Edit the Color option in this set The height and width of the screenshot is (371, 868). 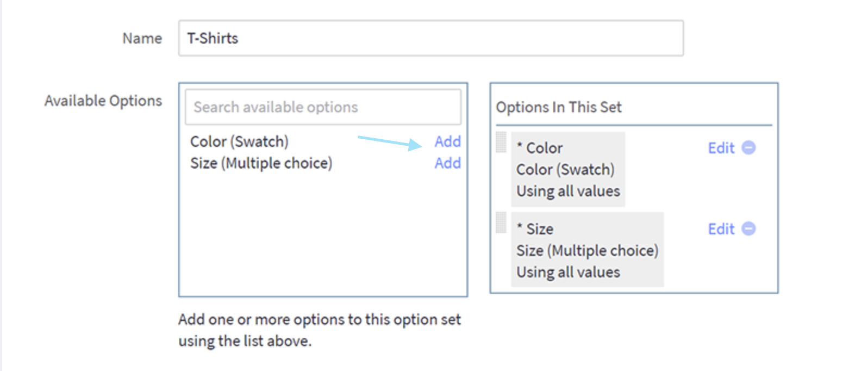pyautogui.click(x=721, y=148)
